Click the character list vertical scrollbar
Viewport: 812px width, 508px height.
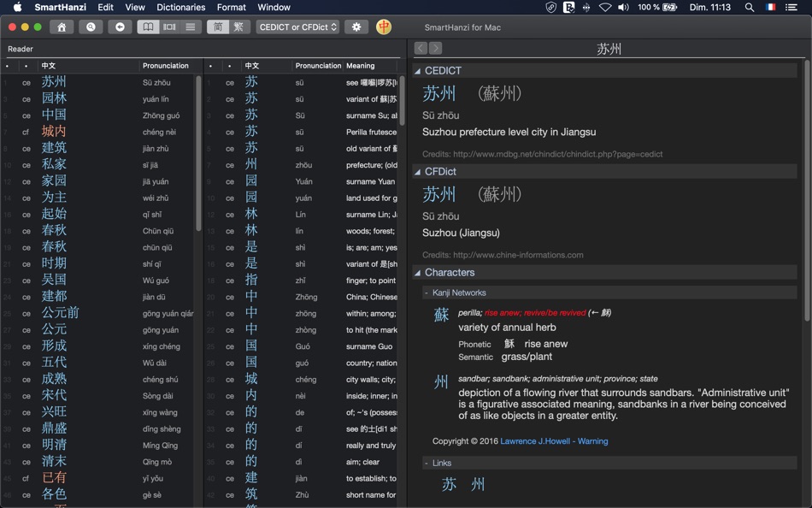pyautogui.click(x=402, y=101)
